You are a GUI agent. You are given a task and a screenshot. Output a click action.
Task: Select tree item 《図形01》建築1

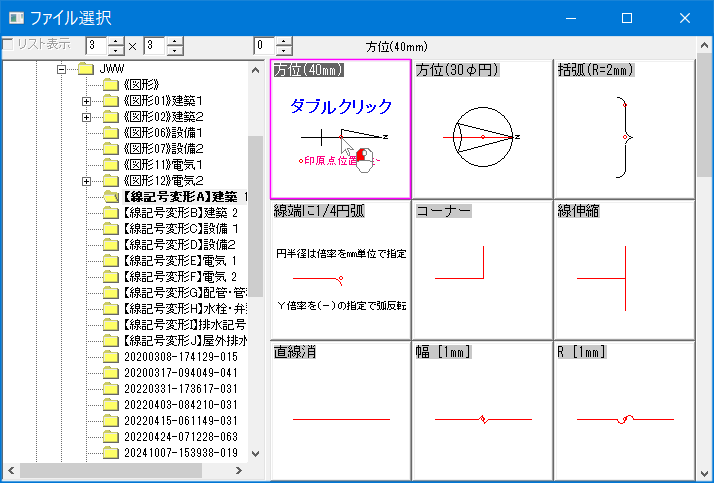[163, 102]
